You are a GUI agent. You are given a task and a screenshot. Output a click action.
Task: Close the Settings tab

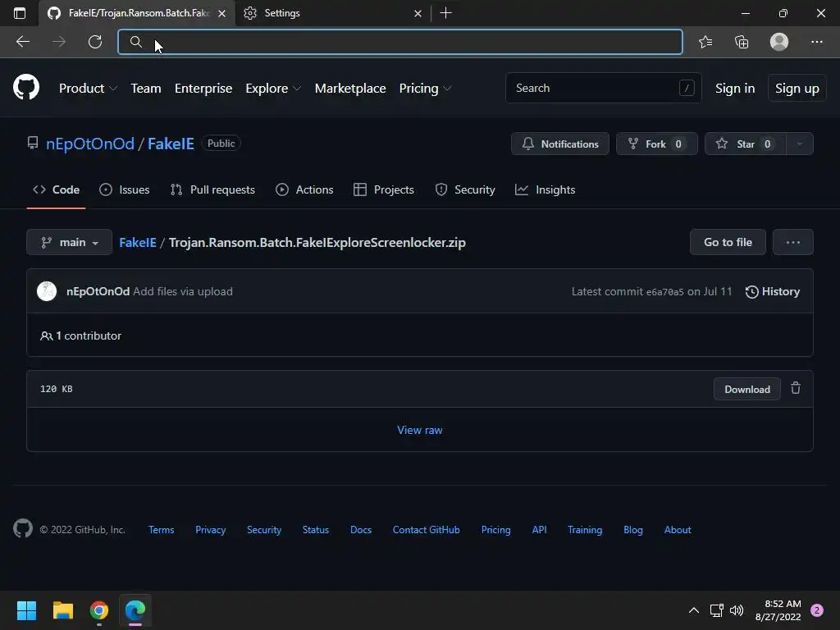(x=418, y=13)
